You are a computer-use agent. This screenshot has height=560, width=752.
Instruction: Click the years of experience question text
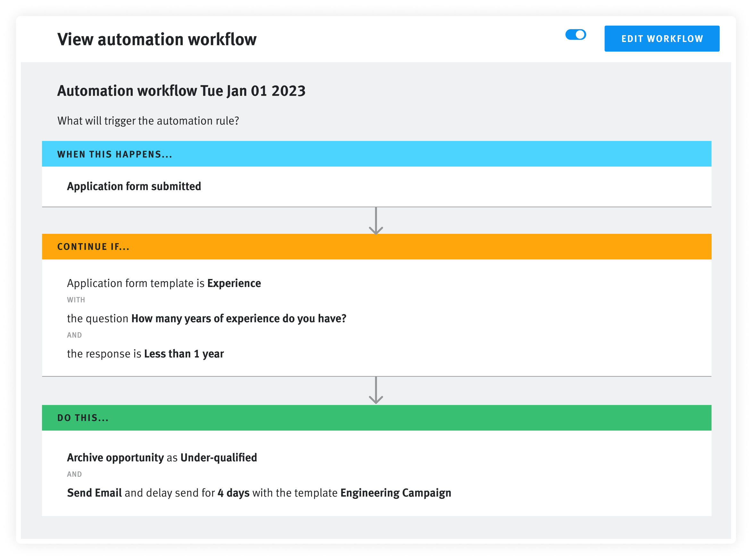(x=238, y=319)
